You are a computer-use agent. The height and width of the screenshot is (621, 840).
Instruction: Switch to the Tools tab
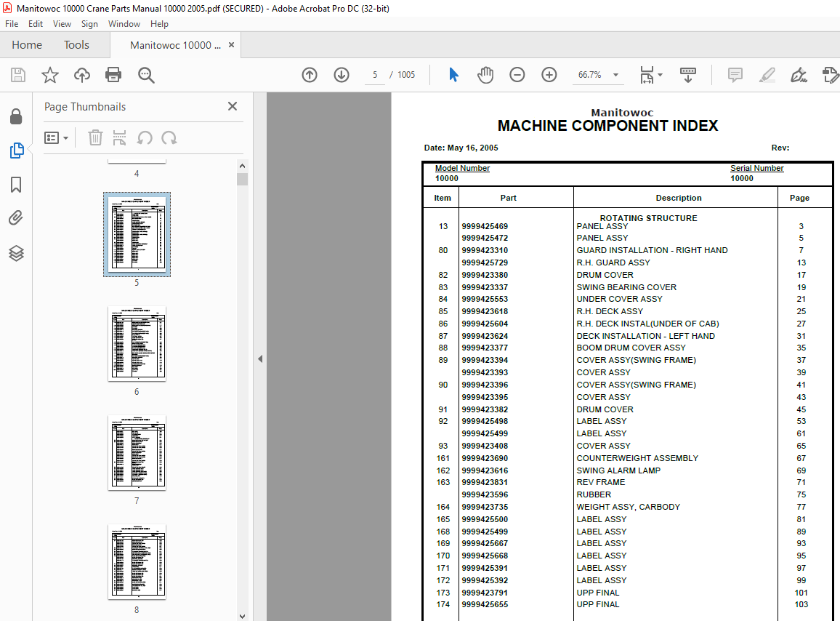click(76, 45)
